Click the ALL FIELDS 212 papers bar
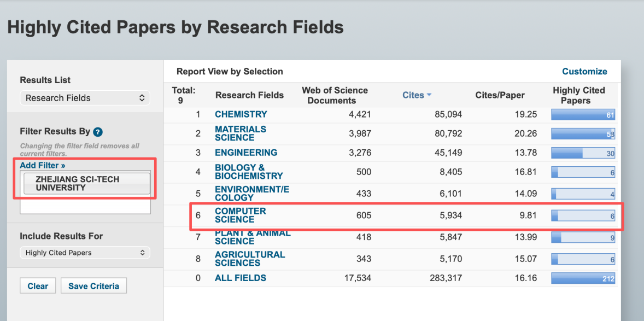The height and width of the screenshot is (321, 644). (583, 278)
